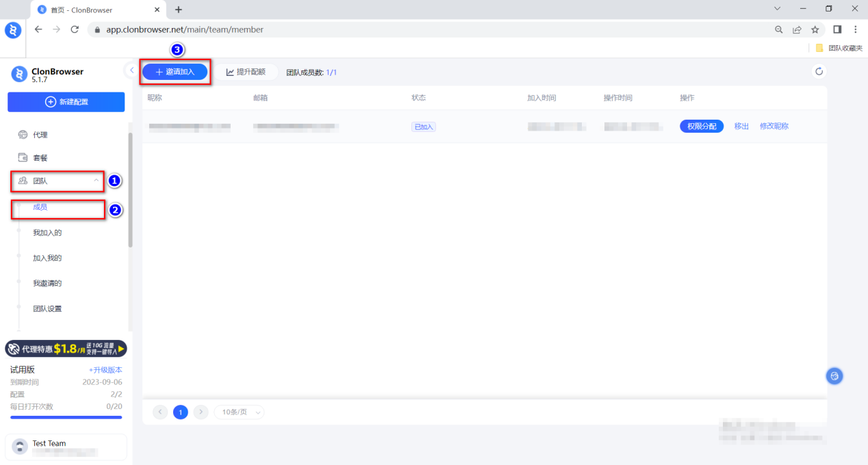Screen dimensions: 868x465
Task: Click the 操作时间 column header
Action: tap(617, 98)
